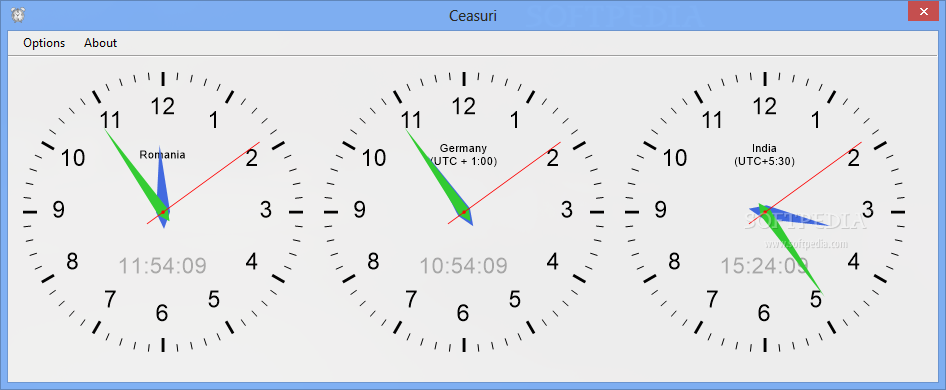Click the number 12 on Germany clock

pos(463,107)
